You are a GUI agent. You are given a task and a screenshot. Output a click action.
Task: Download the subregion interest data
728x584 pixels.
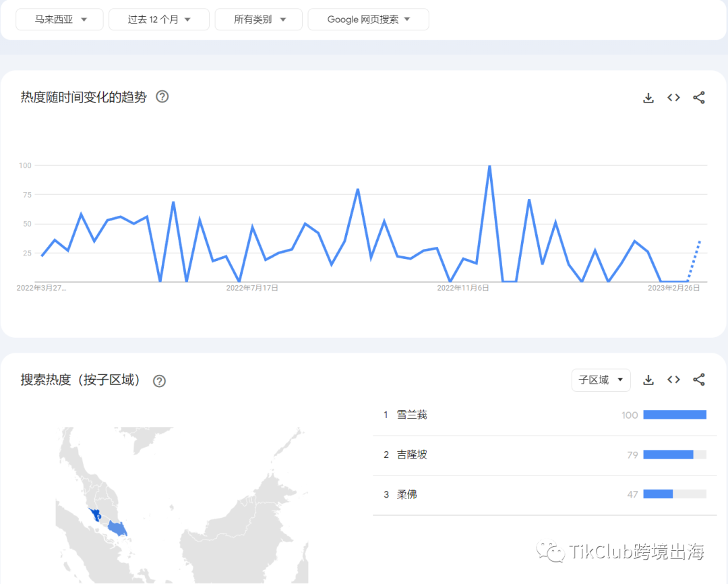coord(648,380)
